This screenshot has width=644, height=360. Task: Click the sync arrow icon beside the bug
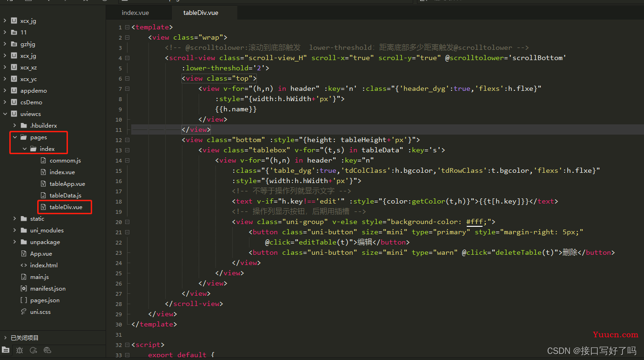click(33, 350)
